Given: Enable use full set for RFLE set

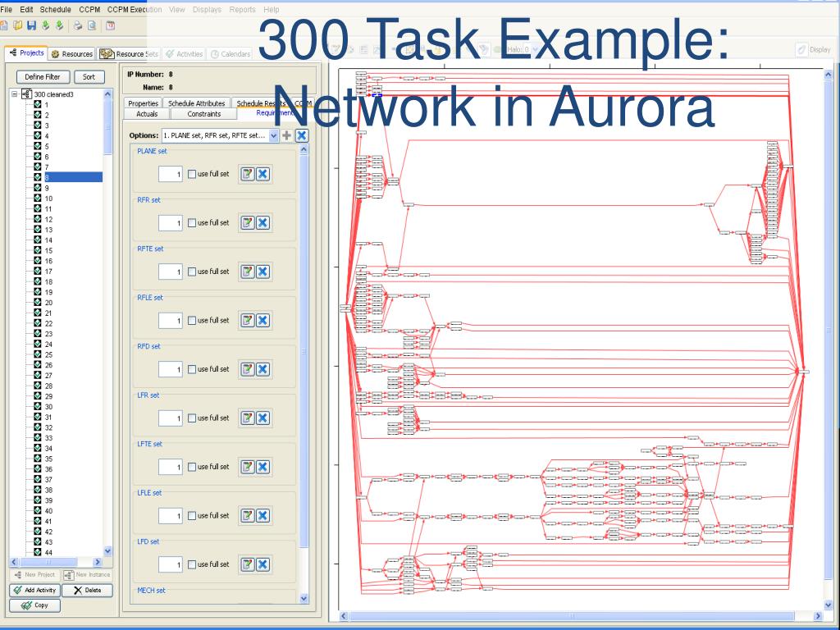Looking at the screenshot, I should 192,321.
